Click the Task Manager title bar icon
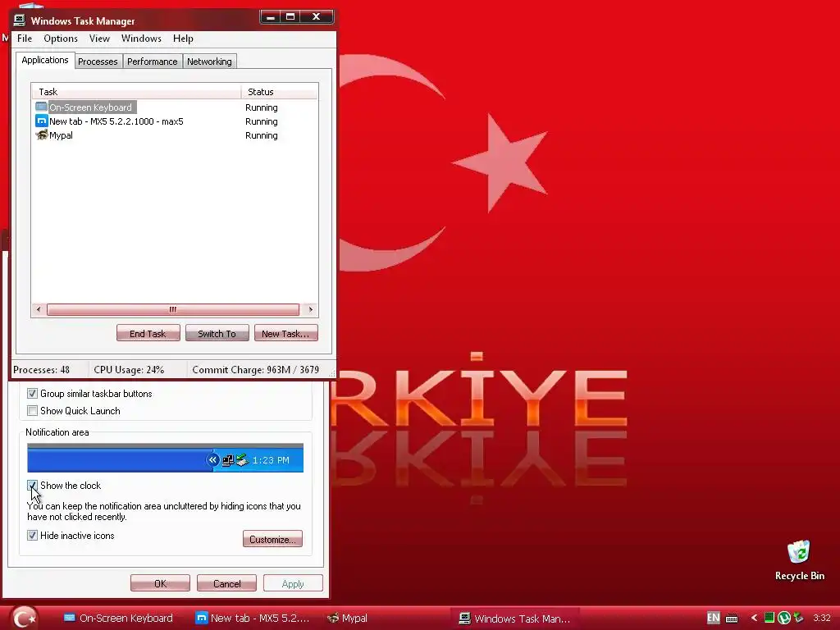The image size is (840, 630). (x=20, y=21)
